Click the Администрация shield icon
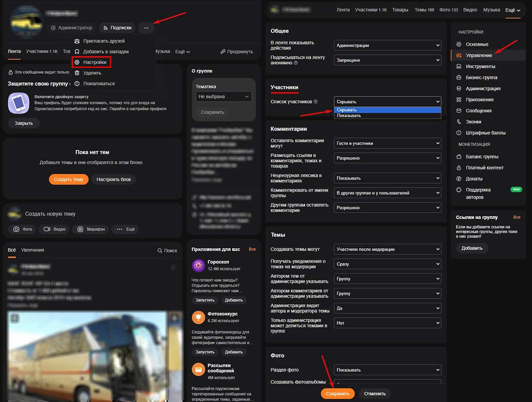The height and width of the screenshot is (402, 532). [x=459, y=88]
